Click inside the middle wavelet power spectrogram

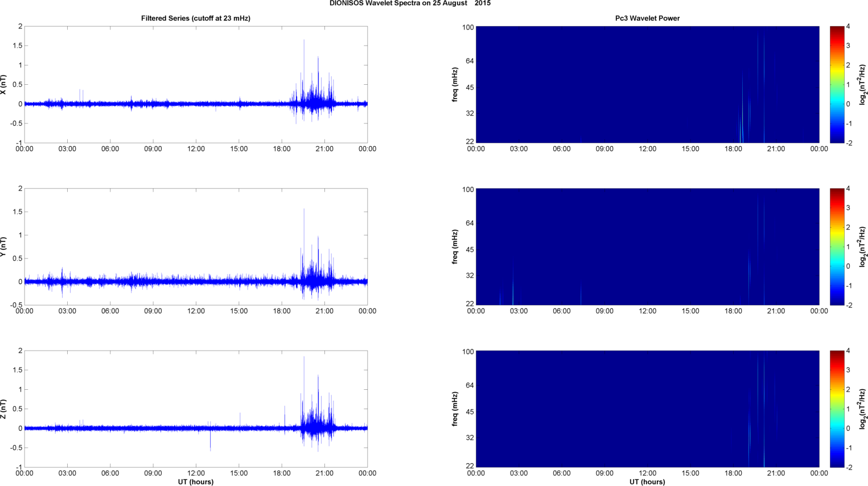pos(647,247)
